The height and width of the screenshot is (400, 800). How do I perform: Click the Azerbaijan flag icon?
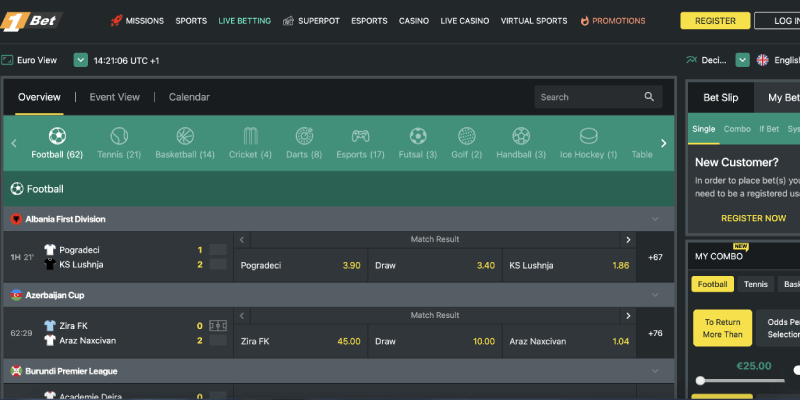click(x=16, y=295)
